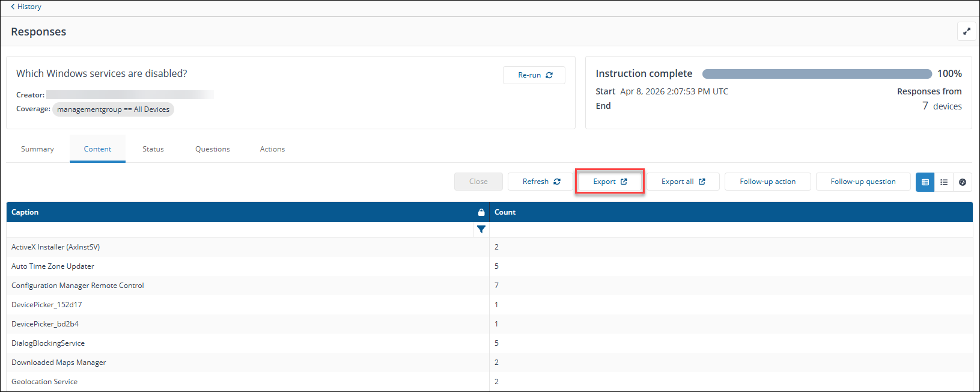This screenshot has height=392, width=980.
Task: Re-run the instruction
Action: (x=534, y=75)
